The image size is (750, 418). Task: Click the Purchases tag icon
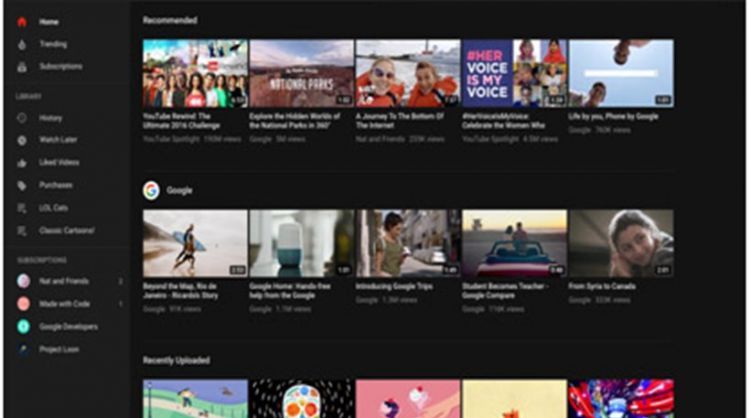(22, 185)
